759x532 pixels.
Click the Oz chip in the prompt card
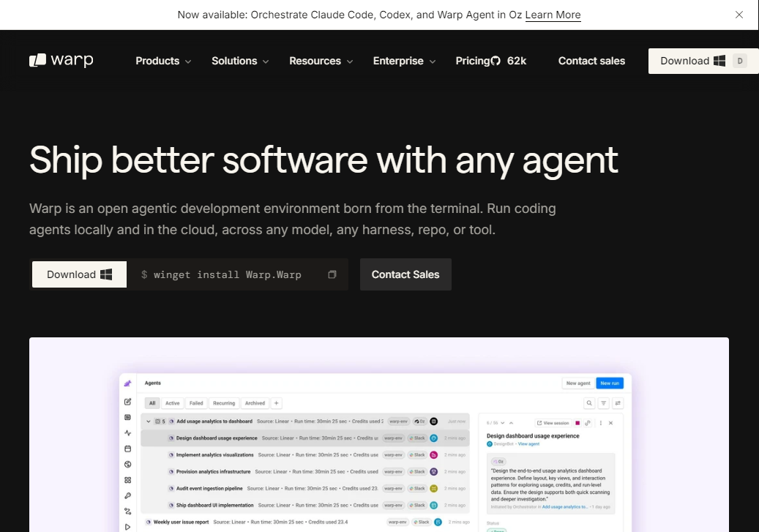point(498,461)
